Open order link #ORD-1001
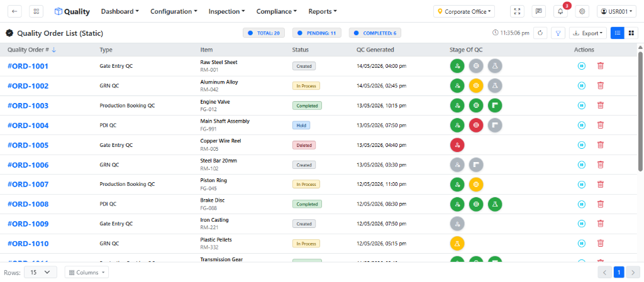644x282 pixels. 28,66
